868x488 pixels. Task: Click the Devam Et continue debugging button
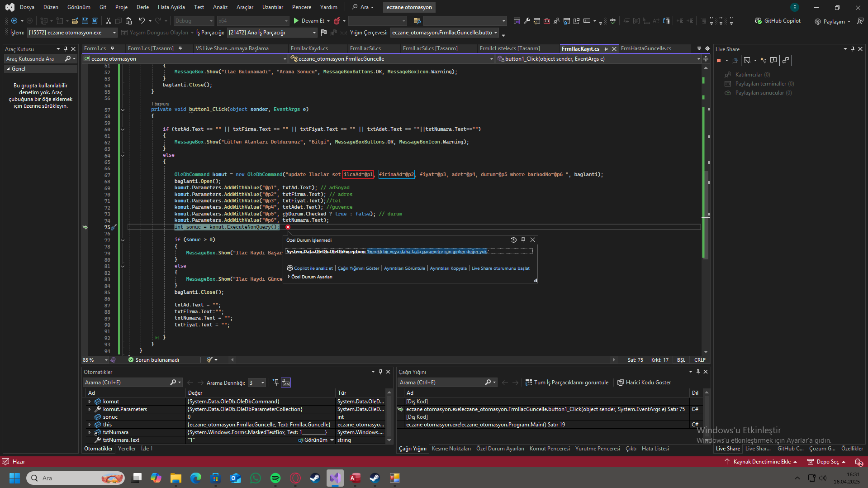[309, 21]
